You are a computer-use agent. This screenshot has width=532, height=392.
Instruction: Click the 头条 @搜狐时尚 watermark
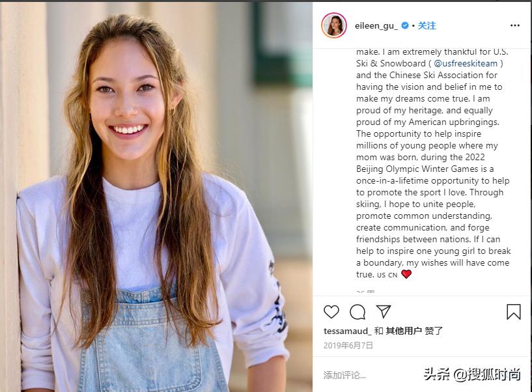472,374
